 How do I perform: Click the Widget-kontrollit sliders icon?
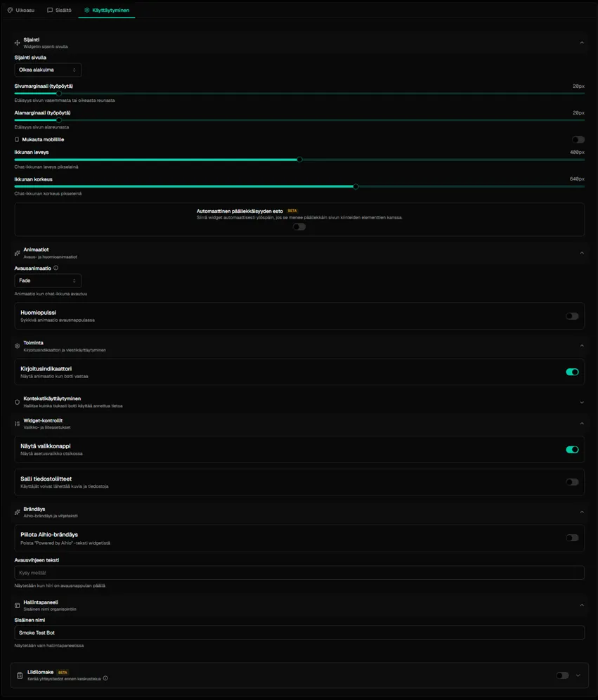(17, 424)
